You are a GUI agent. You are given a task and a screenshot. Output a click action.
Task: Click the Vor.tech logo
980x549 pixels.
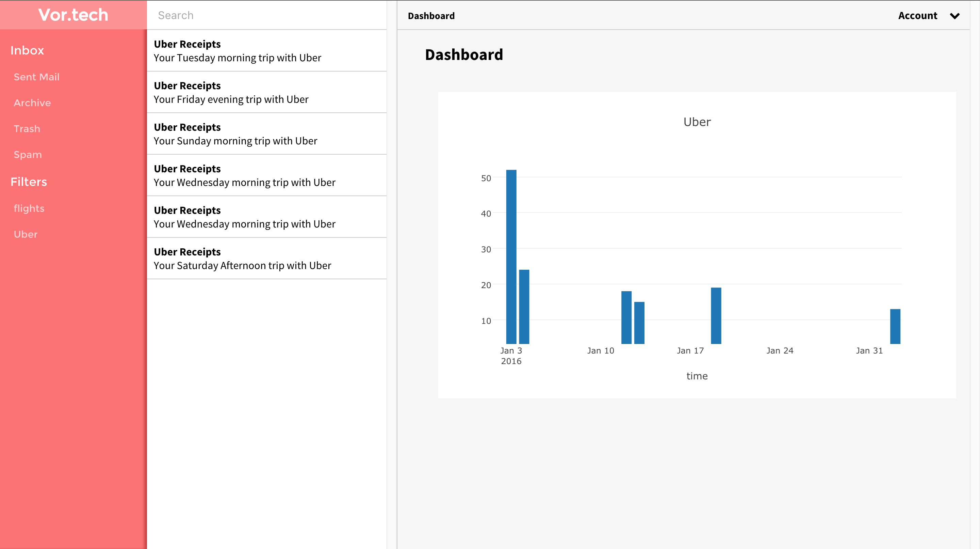(x=73, y=15)
